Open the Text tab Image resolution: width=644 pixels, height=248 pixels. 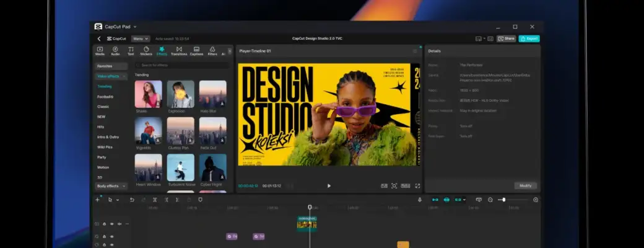point(131,51)
